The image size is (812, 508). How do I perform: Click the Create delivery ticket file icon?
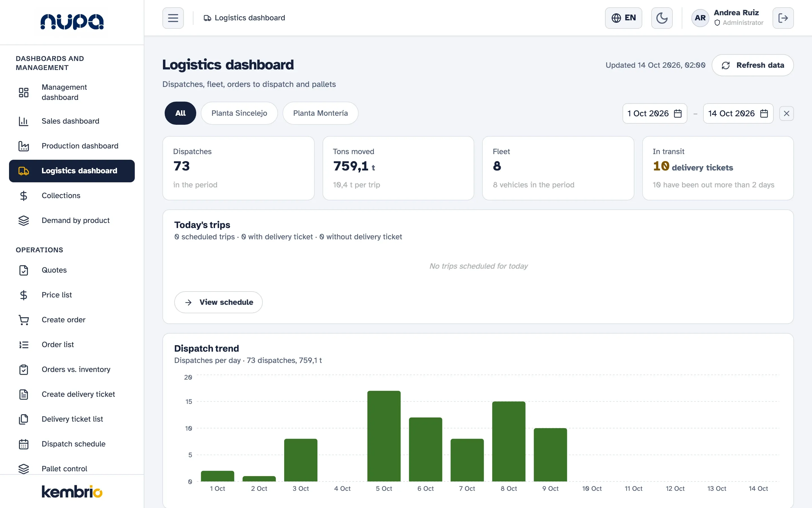23,395
